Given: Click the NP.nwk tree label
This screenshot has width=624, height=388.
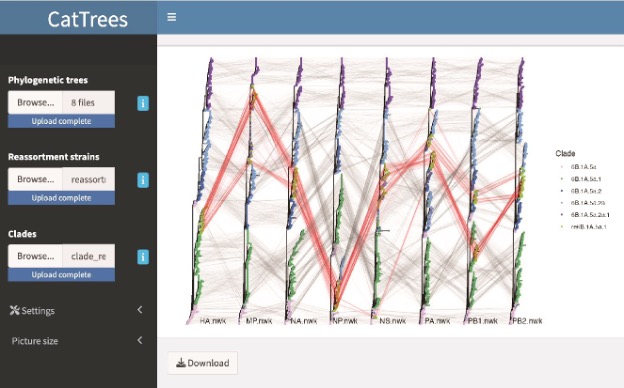Looking at the screenshot, I should click(345, 321).
